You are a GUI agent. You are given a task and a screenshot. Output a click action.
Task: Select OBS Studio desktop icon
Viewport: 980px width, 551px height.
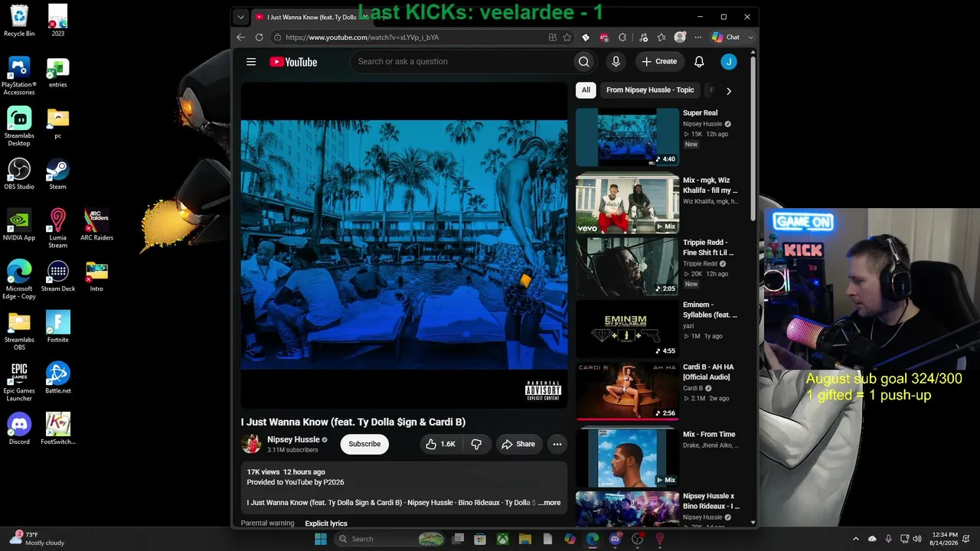click(x=19, y=174)
